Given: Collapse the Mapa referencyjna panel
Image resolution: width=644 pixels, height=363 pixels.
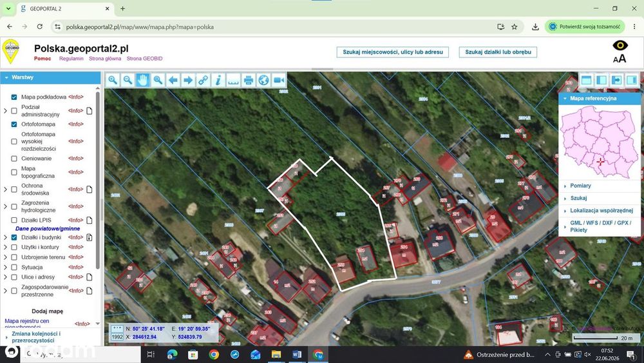Looking at the screenshot, I should point(599,99).
